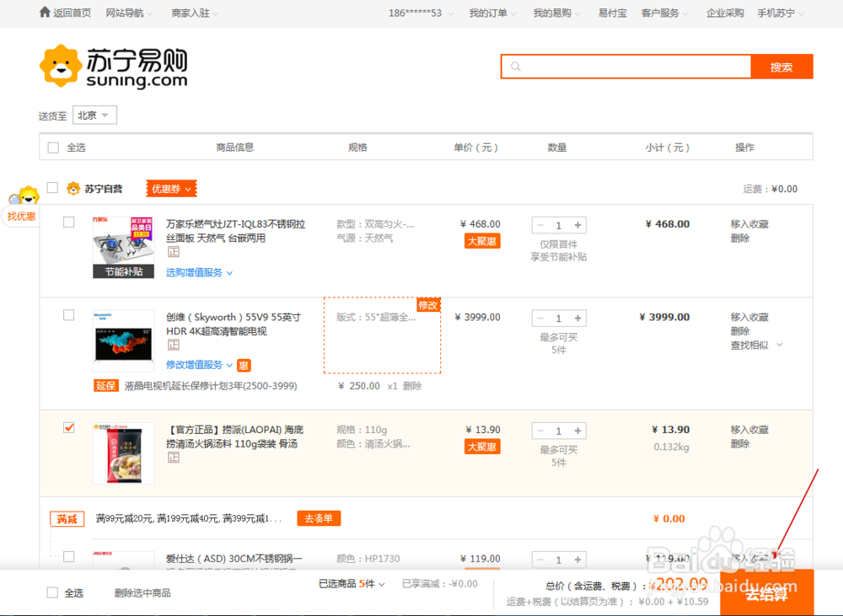
Task: Delete the Skyworth TV item
Action: click(x=740, y=331)
